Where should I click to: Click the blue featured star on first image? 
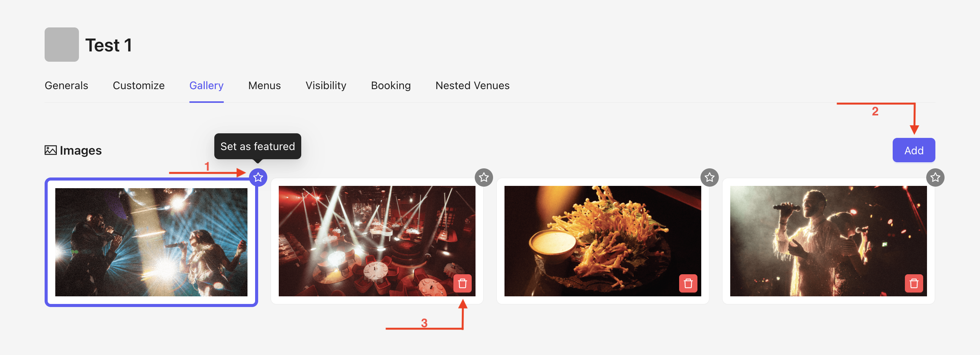tap(258, 177)
